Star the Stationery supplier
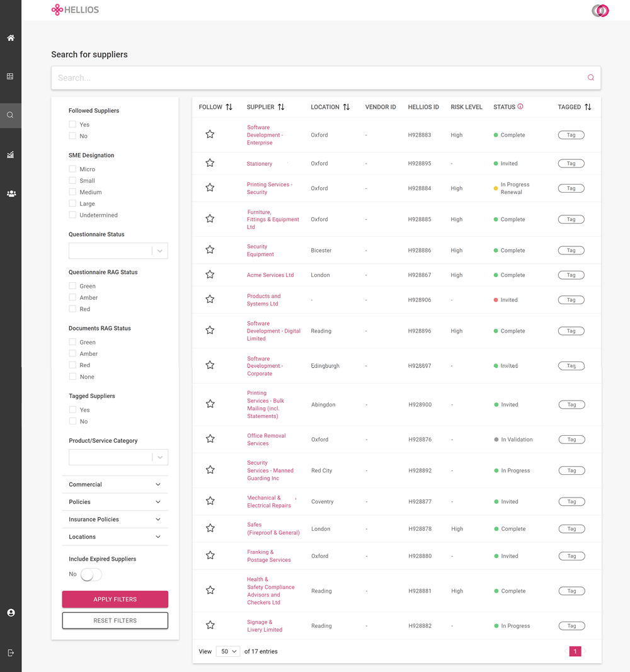 pyautogui.click(x=210, y=163)
